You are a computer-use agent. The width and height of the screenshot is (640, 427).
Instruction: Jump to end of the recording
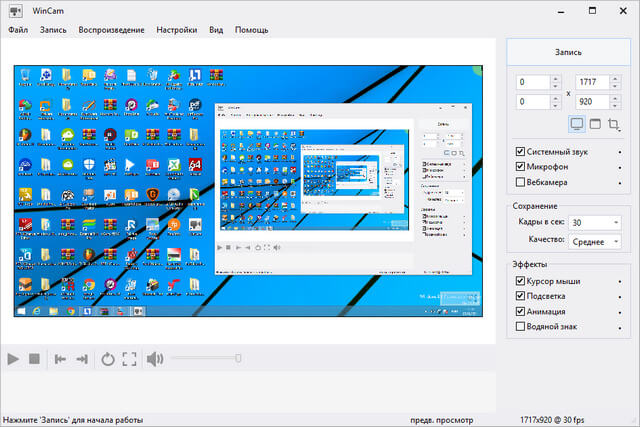point(82,358)
